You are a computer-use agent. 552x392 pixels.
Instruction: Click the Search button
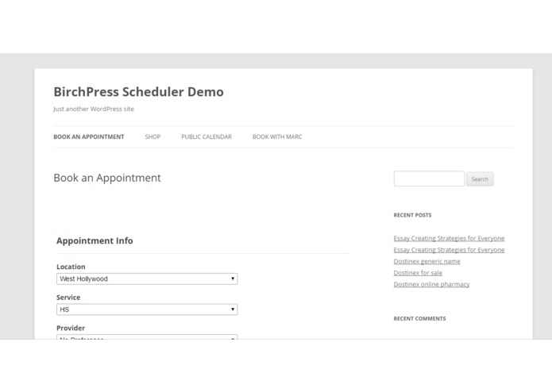(x=480, y=179)
